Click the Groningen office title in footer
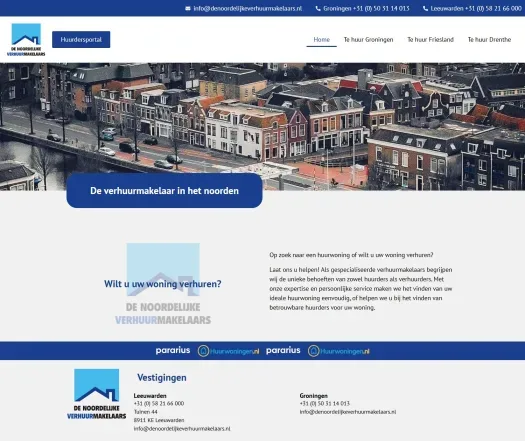Image resolution: width=525 pixels, height=441 pixels. pyautogui.click(x=314, y=395)
